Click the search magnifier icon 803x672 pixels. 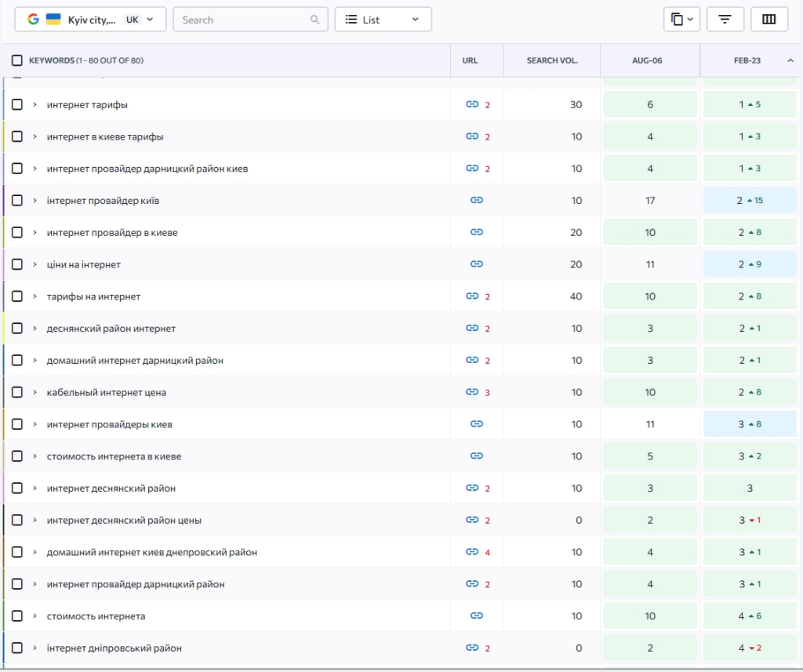pos(315,20)
